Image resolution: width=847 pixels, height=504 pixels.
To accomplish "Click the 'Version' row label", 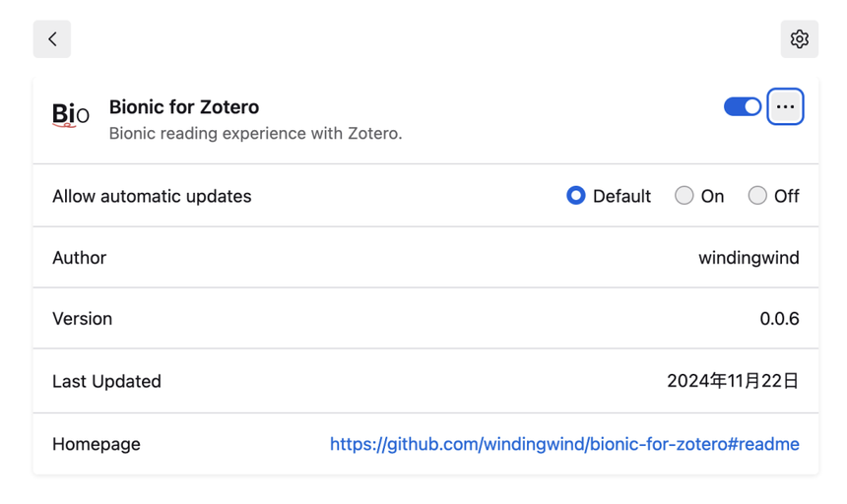I will 82,319.
